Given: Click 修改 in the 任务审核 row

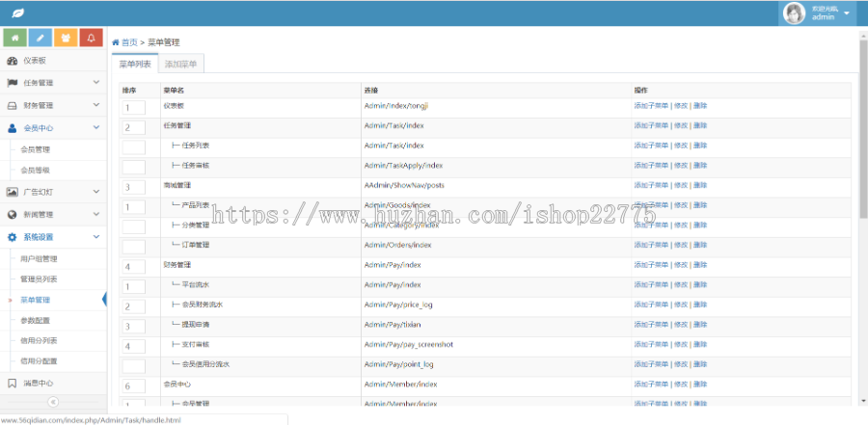Looking at the screenshot, I should (x=680, y=166).
